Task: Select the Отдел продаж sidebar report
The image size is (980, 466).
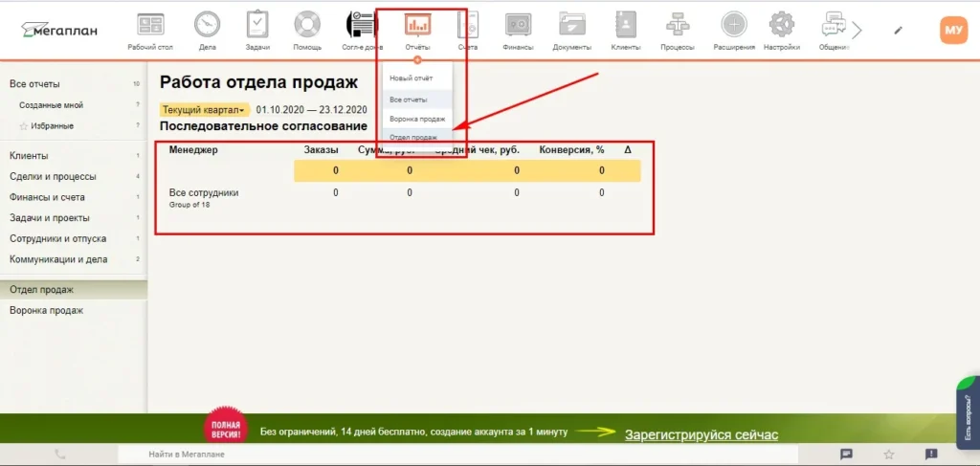Action: [73, 290]
